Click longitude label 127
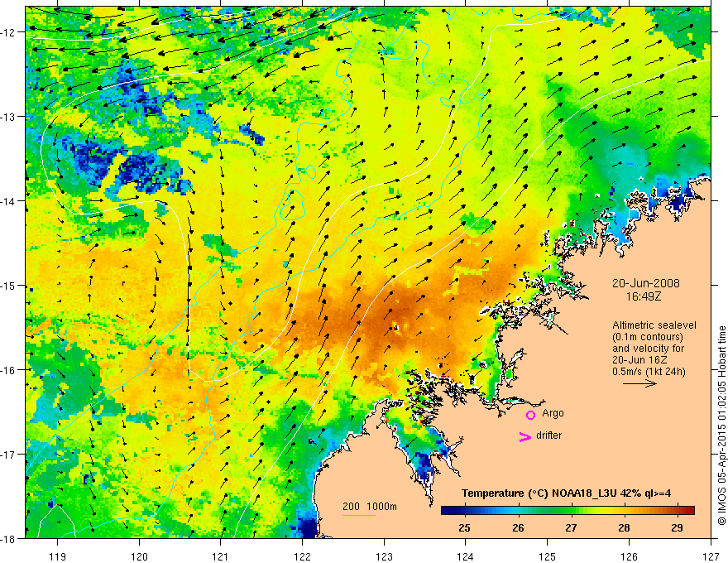The image size is (728, 563). coord(711,556)
